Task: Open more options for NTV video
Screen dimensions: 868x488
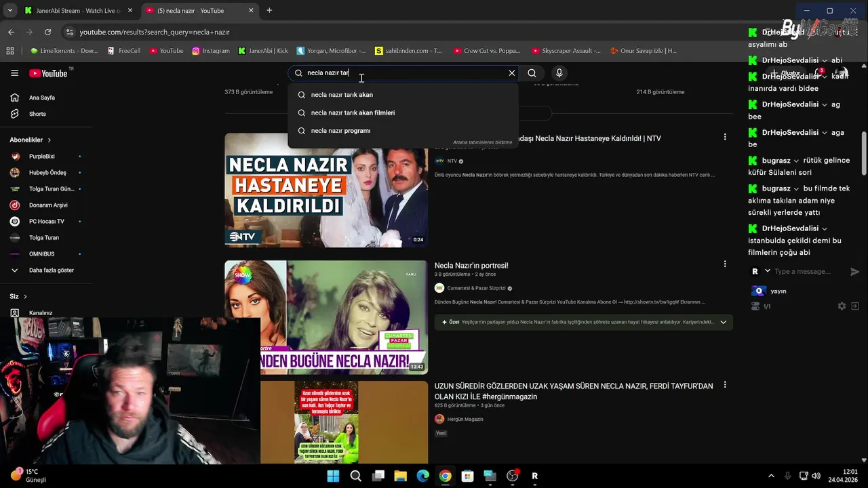Action: click(725, 137)
